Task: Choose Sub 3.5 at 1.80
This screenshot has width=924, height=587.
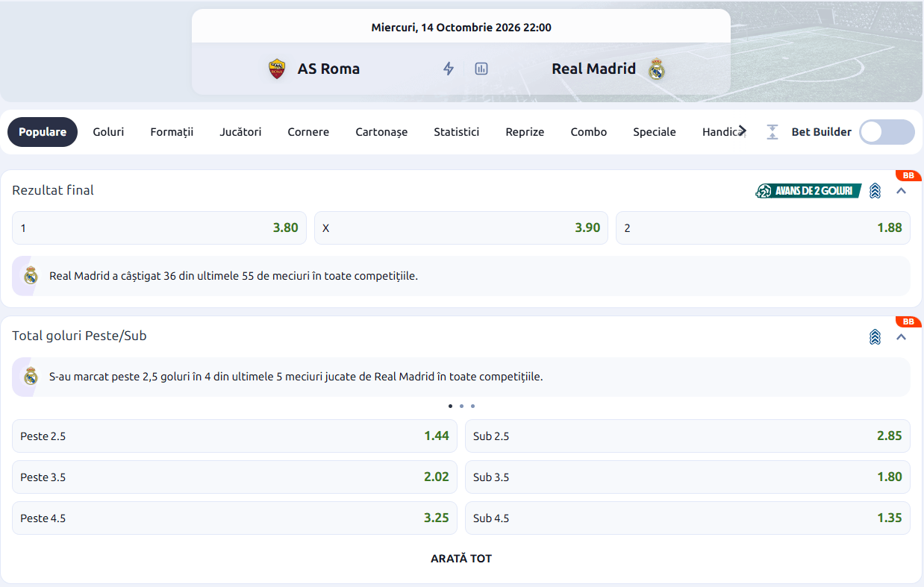Action: [x=687, y=477]
